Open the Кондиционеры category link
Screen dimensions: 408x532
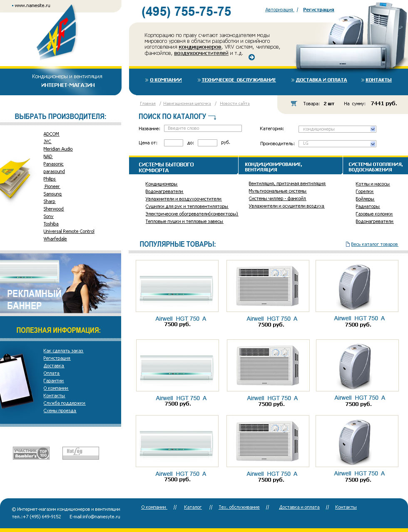(x=161, y=184)
